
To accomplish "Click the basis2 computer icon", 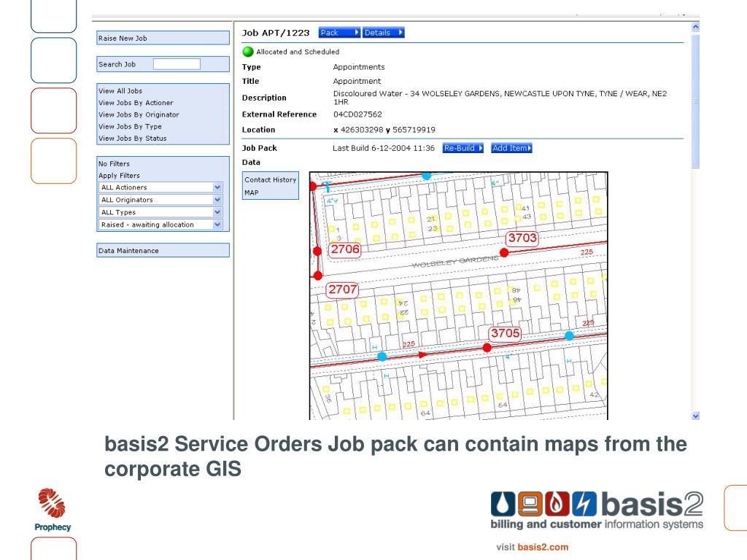I will (x=530, y=504).
